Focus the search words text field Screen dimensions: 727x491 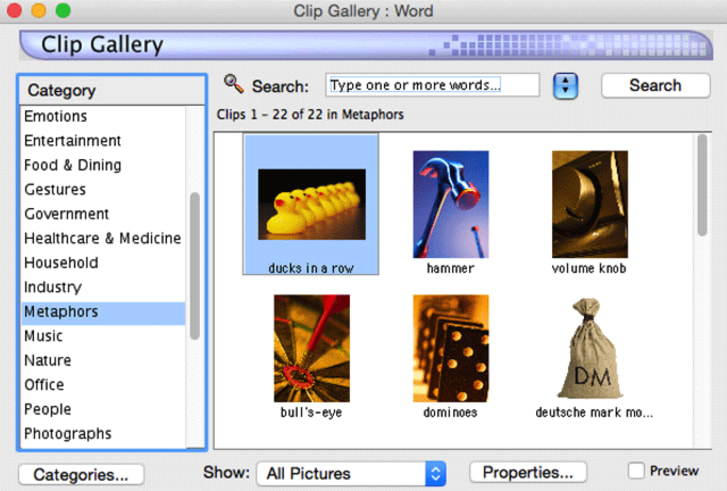coord(433,85)
